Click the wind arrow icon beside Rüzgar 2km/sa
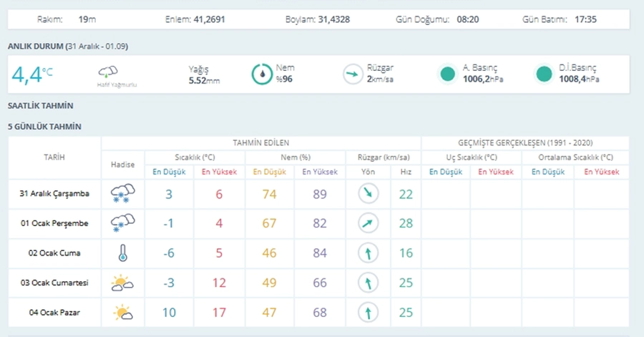This screenshot has height=337, width=644. tap(352, 74)
